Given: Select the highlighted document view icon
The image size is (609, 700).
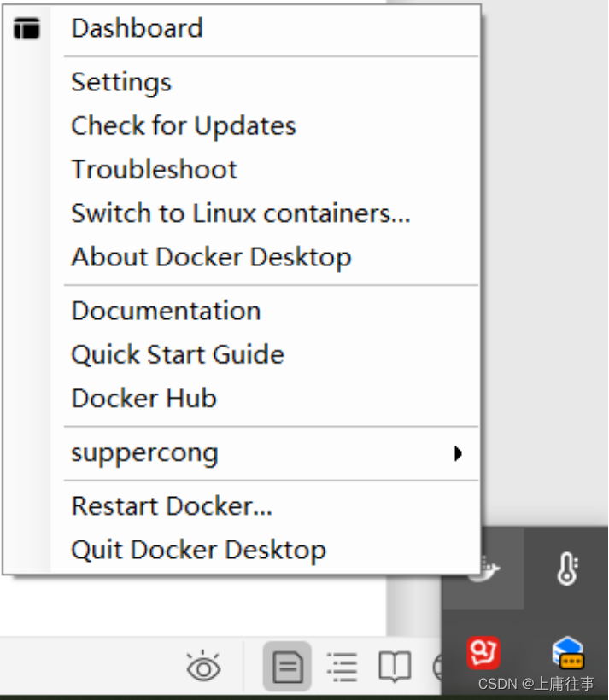Looking at the screenshot, I should tap(287, 667).
